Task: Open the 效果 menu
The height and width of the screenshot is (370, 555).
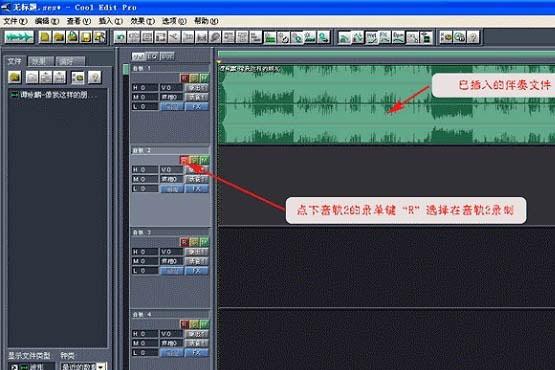Action: tap(142, 21)
